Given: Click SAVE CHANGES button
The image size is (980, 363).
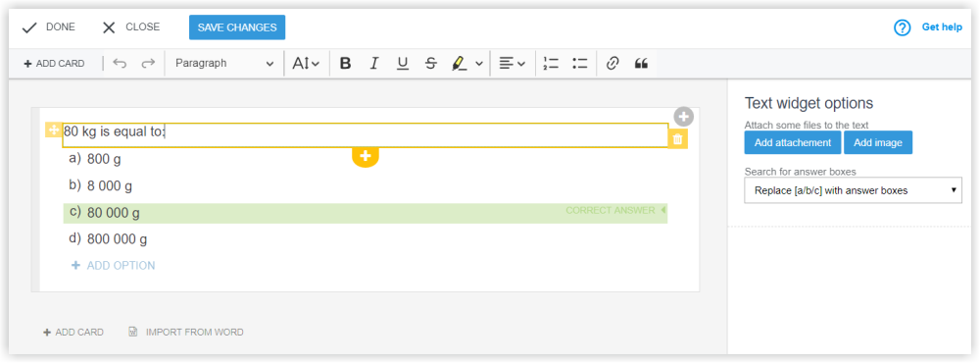Looking at the screenshot, I should [237, 27].
